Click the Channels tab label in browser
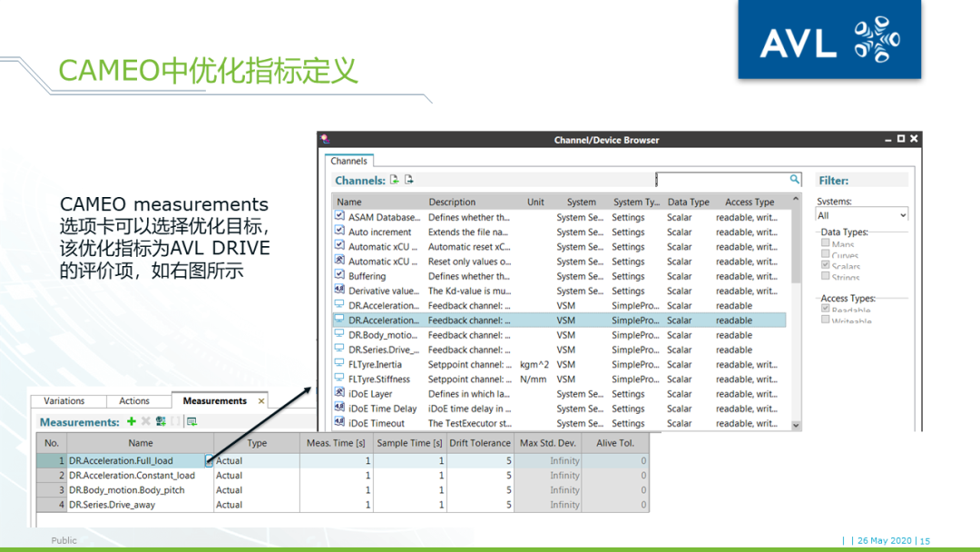Image resolution: width=980 pixels, height=552 pixels. [x=349, y=160]
